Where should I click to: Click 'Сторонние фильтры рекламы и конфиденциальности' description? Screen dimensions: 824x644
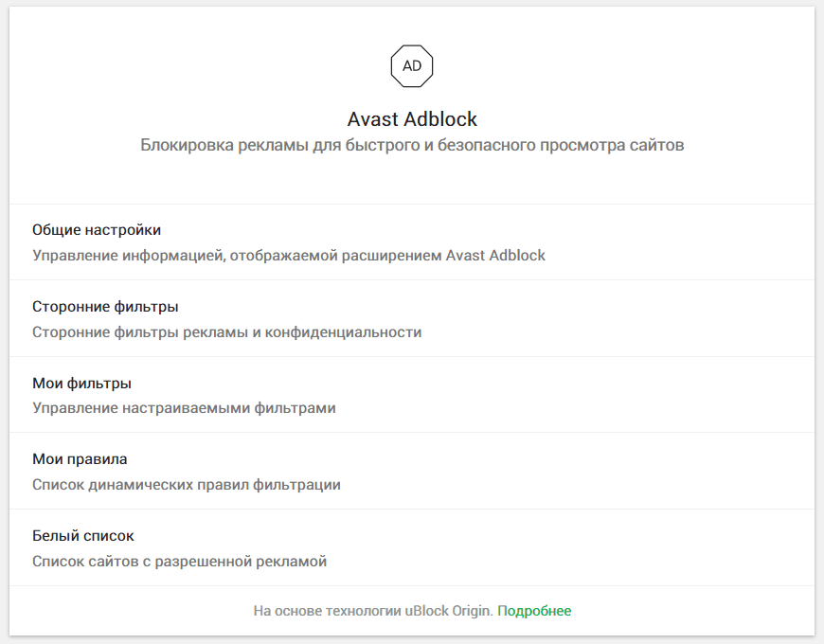(227, 332)
